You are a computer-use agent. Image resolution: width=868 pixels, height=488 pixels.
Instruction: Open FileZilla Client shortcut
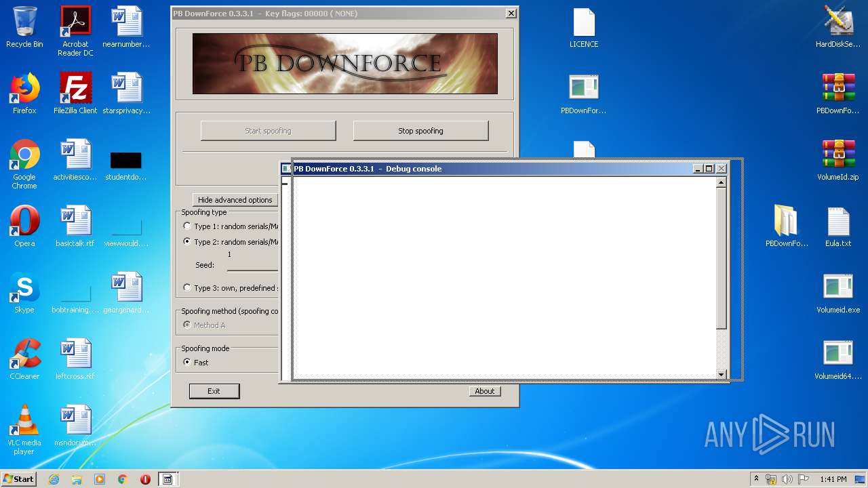[x=75, y=94]
